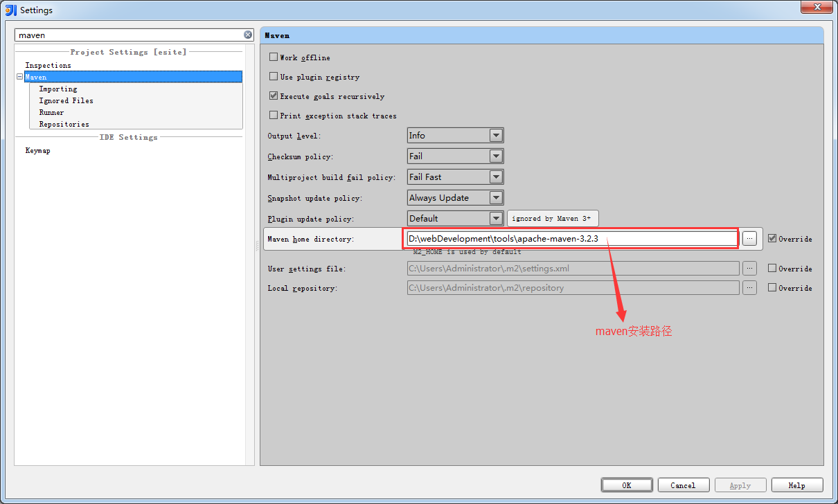Screen dimensions: 838x504
Task: Uncheck Execute goals recursively
Action: 274,96
